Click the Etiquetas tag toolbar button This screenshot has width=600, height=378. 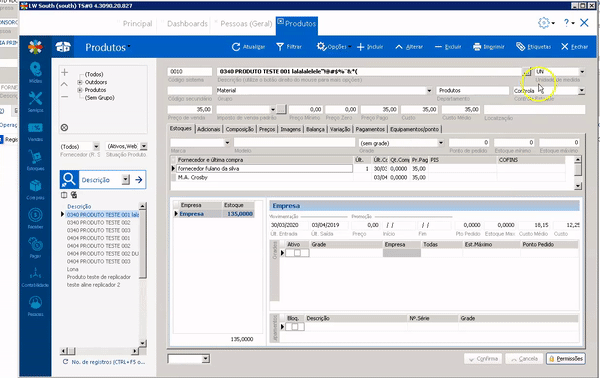533,47
